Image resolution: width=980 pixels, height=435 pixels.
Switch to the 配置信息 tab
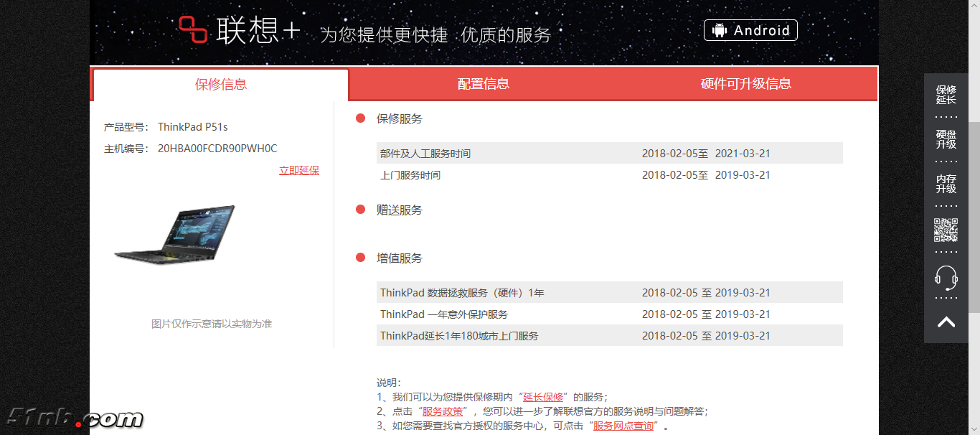484,84
